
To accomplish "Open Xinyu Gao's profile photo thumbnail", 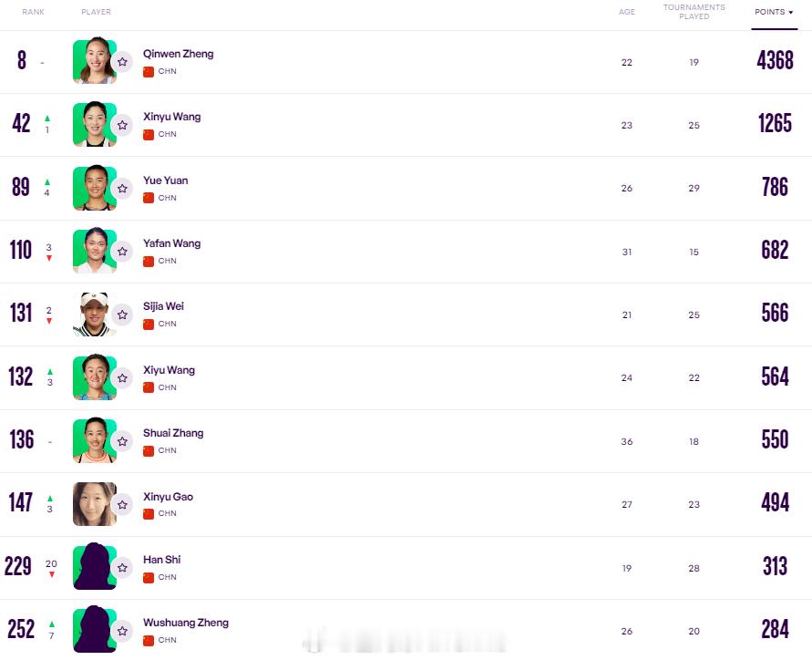I will click(x=94, y=504).
